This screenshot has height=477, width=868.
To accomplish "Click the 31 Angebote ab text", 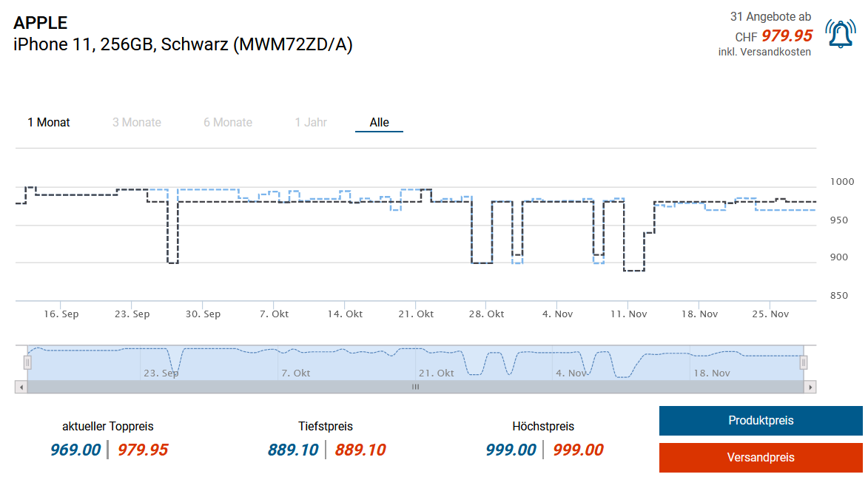I will point(770,16).
